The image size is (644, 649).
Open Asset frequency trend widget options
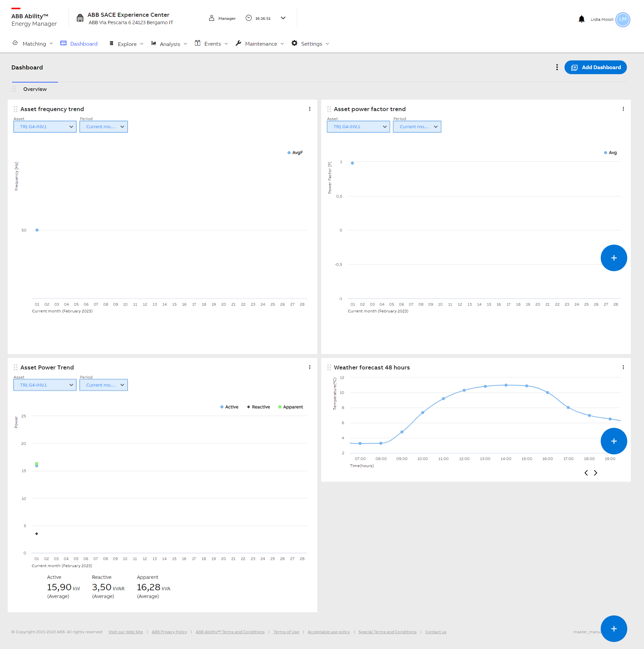(310, 109)
